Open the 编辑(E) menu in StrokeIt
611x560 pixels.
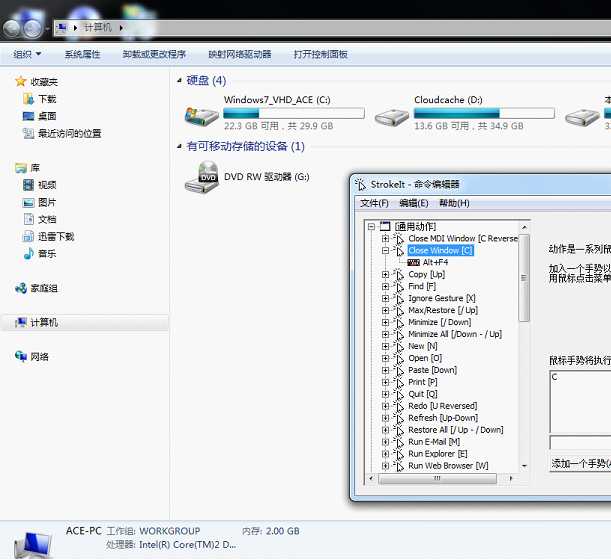click(414, 203)
